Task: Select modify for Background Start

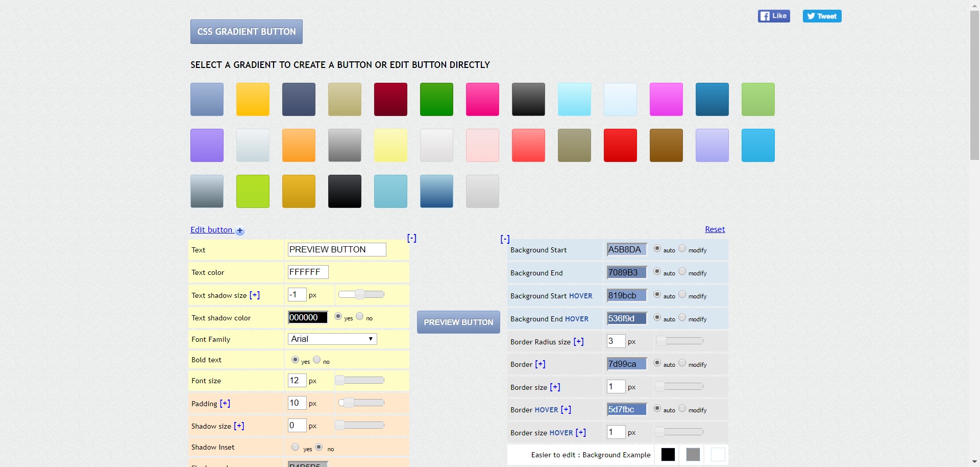Action: tap(682, 248)
